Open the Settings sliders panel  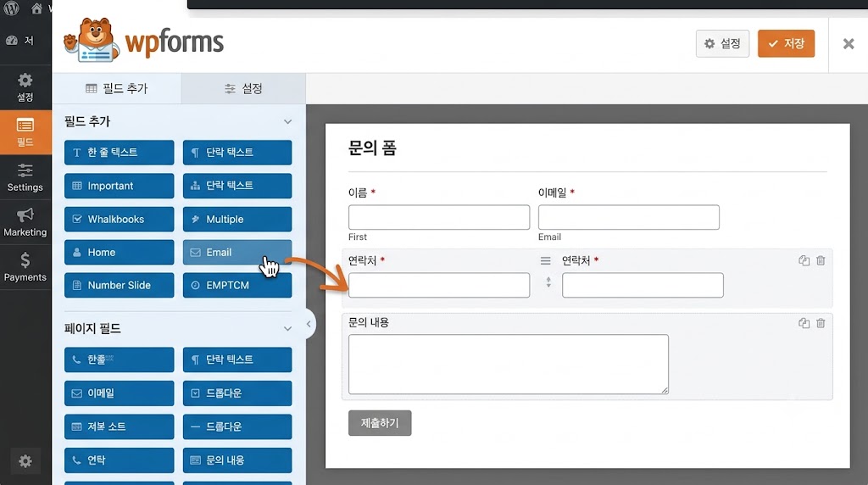point(25,177)
